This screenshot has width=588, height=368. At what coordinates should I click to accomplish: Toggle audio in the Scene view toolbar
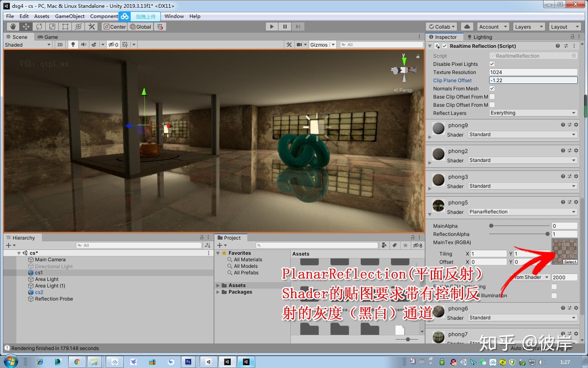(x=84, y=45)
